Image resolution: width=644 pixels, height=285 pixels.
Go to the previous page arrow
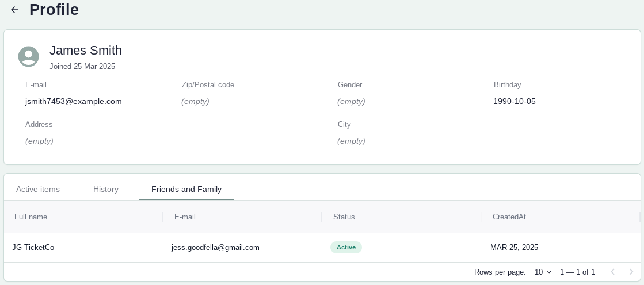click(x=613, y=272)
